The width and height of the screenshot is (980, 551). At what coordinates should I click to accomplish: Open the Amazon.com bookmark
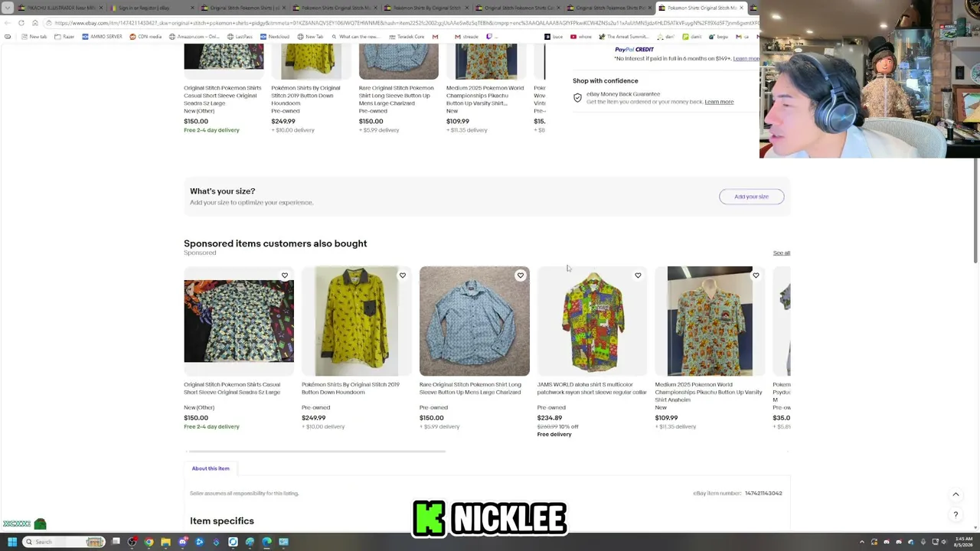(194, 37)
